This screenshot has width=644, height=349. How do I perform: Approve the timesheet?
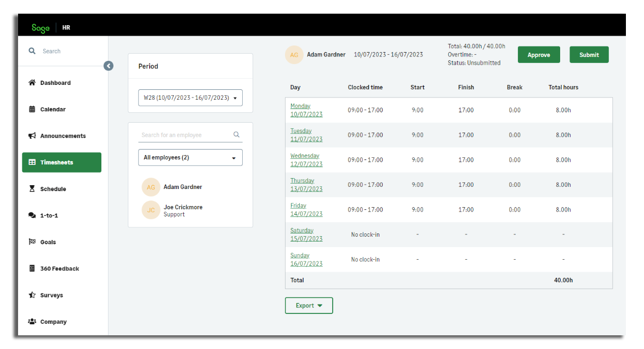point(539,55)
